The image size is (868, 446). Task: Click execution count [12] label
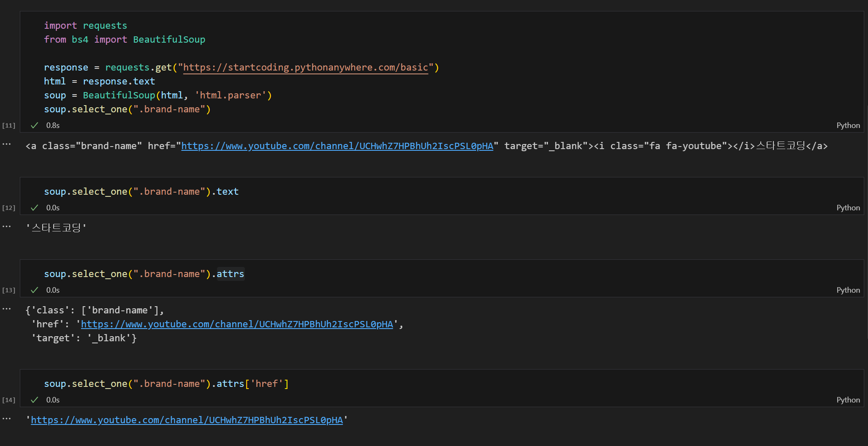(x=9, y=208)
